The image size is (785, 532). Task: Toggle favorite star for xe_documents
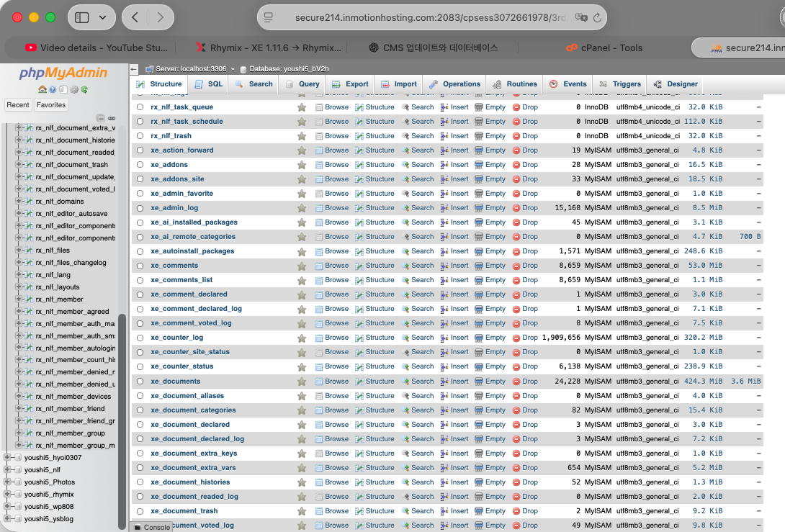coord(301,382)
